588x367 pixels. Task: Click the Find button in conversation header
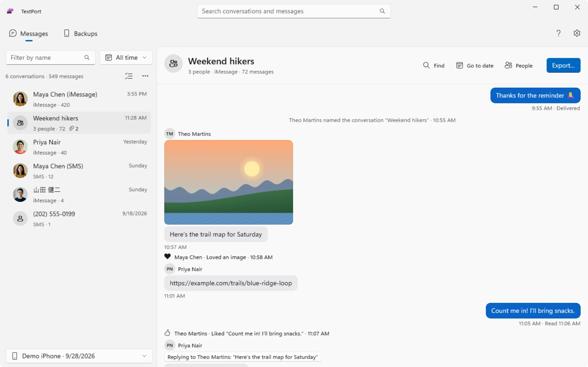[x=434, y=66]
